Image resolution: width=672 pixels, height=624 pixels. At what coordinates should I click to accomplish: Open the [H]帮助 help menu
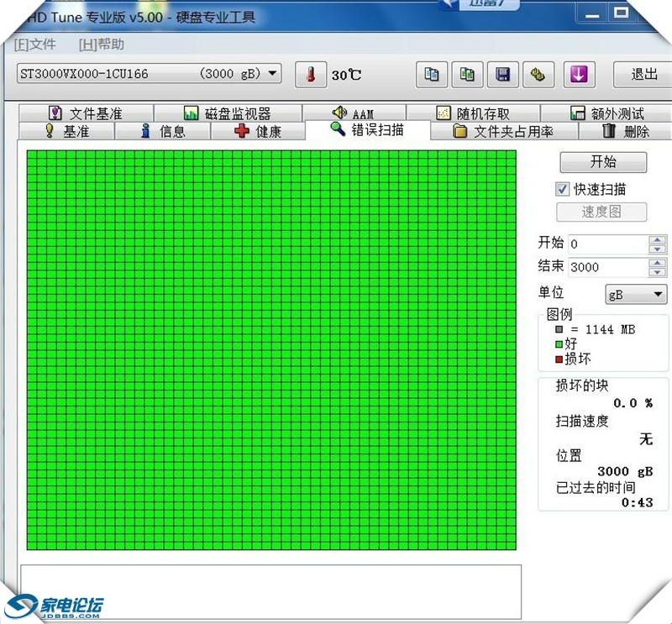pos(101,44)
